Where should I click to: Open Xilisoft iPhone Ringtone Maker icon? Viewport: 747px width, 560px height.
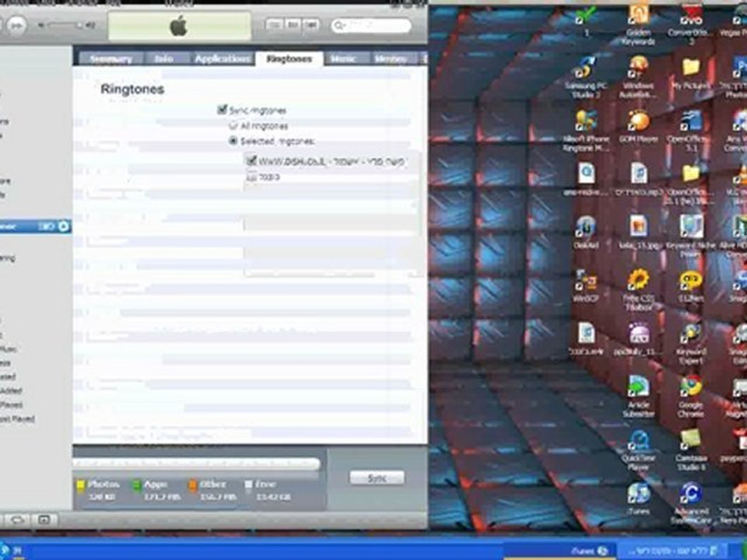click(x=585, y=131)
